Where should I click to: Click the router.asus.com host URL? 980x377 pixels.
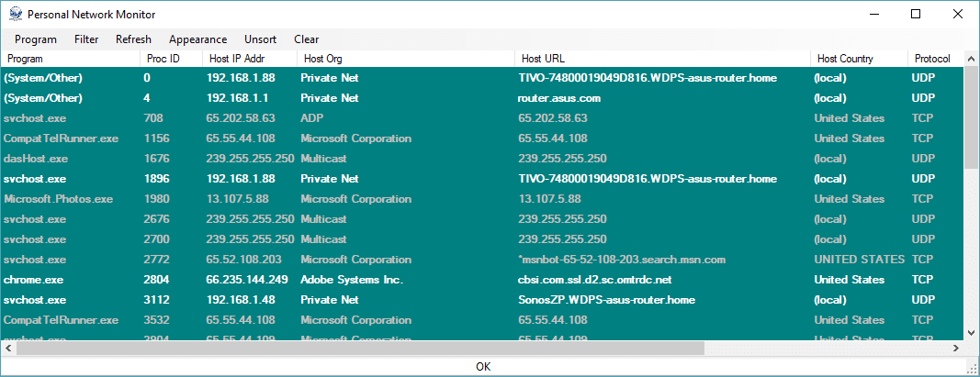(x=559, y=98)
